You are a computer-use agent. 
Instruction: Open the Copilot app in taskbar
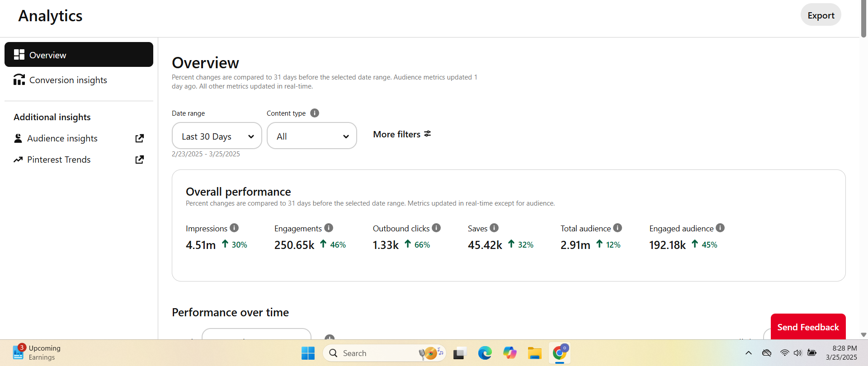tap(510, 353)
